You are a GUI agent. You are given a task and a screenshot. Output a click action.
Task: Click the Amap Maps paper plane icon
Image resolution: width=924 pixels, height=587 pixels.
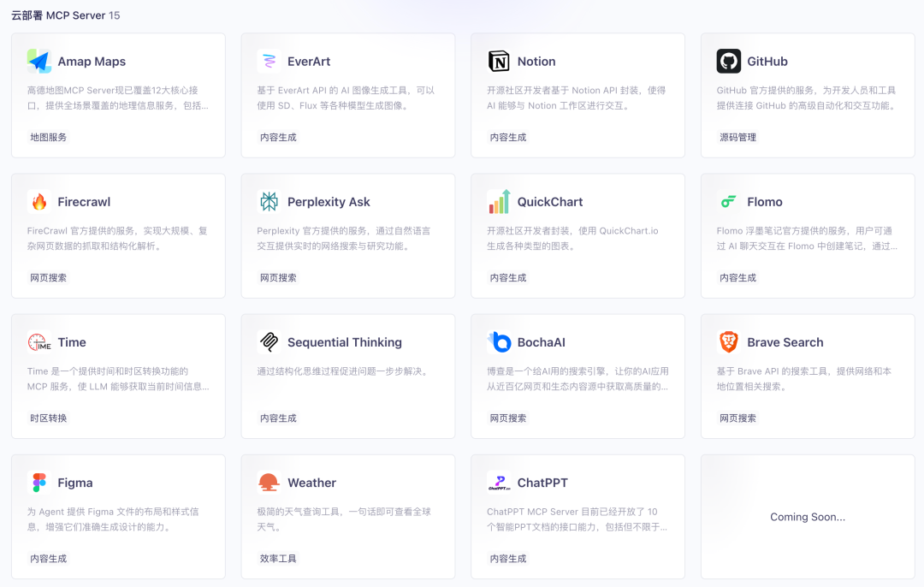click(39, 62)
